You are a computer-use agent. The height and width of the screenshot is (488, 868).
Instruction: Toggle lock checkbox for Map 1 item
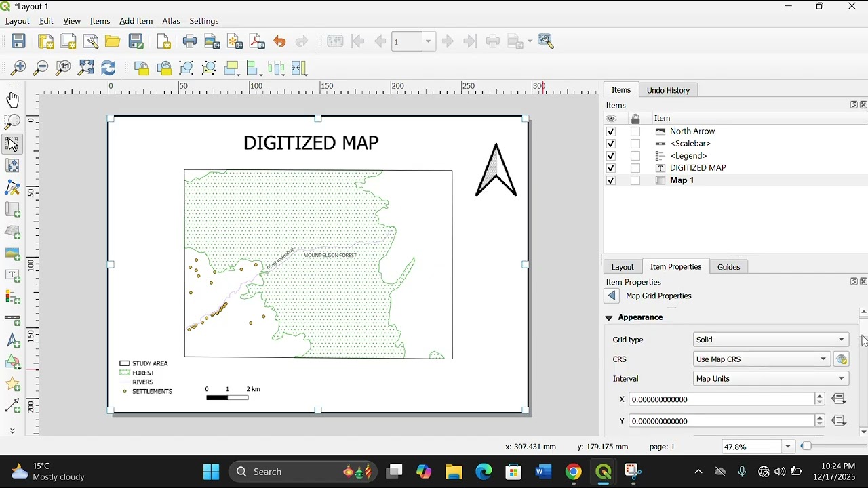635,180
